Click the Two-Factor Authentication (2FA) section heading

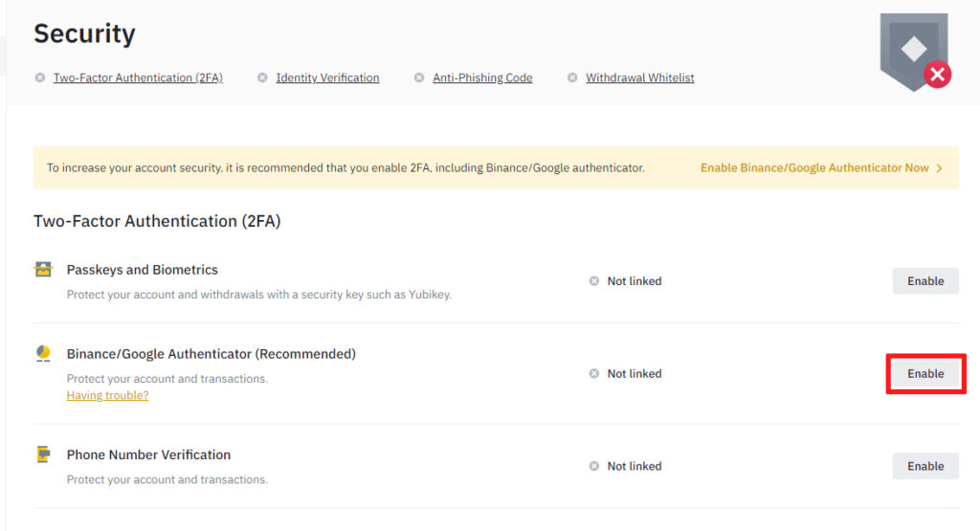[x=157, y=221]
